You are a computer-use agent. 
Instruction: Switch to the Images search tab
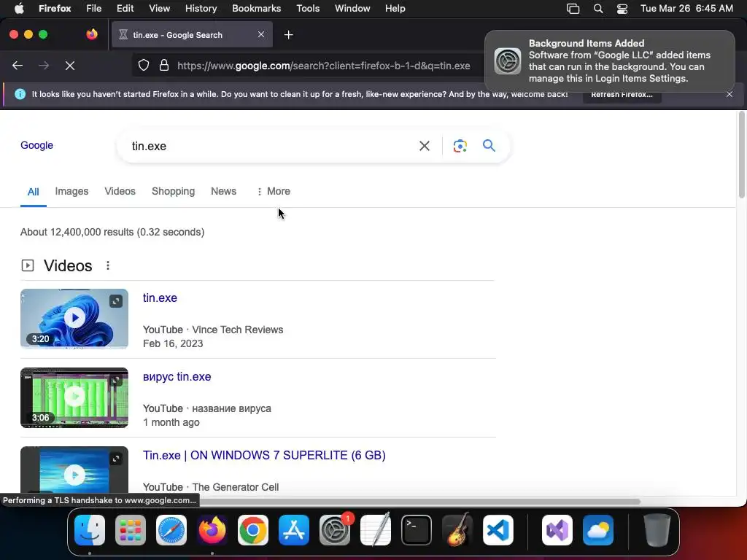click(71, 192)
